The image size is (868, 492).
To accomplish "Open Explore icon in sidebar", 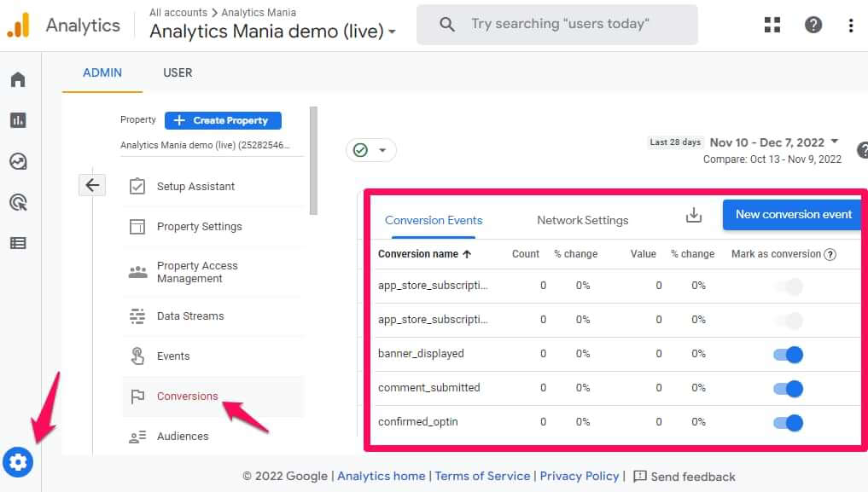I will coord(18,161).
